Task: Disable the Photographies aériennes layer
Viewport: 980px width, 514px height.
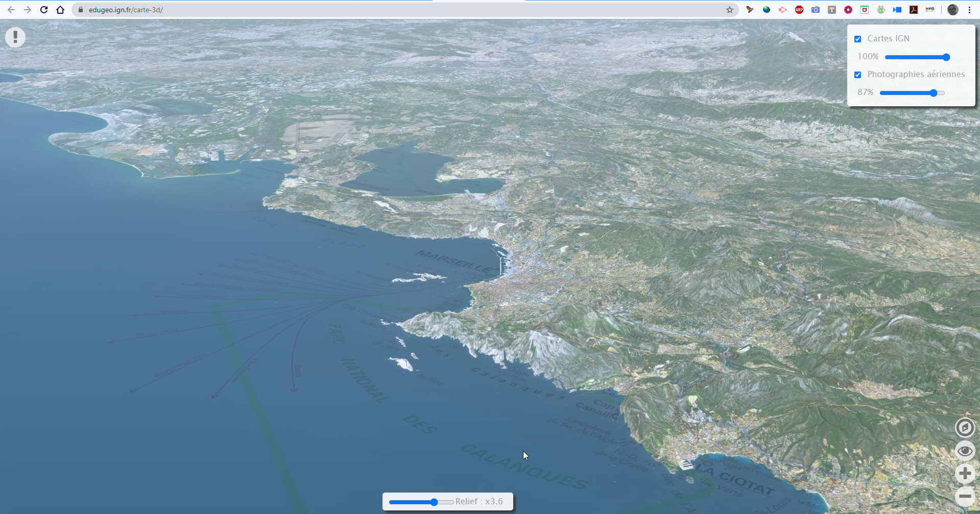Action: tap(858, 75)
